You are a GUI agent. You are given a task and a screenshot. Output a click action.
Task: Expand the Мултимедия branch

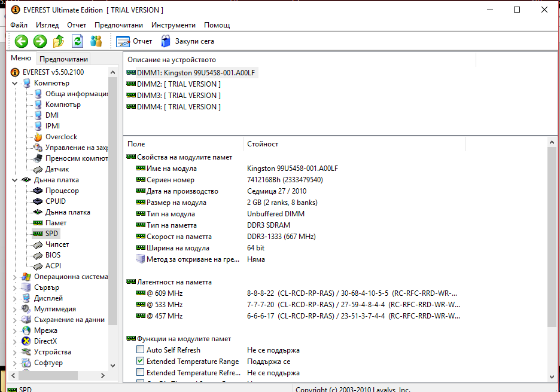tap(14, 310)
